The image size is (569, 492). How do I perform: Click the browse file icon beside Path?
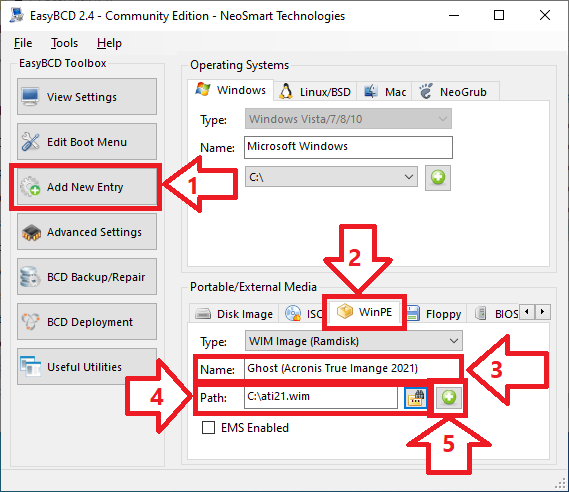point(416,398)
